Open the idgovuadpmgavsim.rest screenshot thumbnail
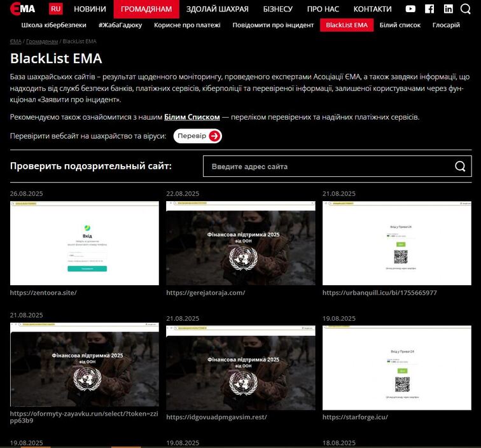481x448 pixels. click(240, 368)
